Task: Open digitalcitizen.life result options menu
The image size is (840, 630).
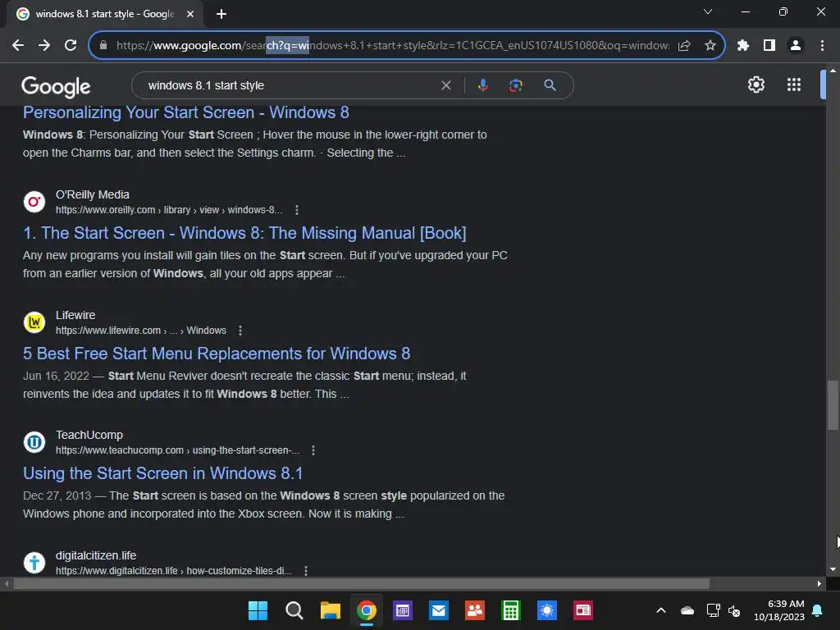Action: 306,571
